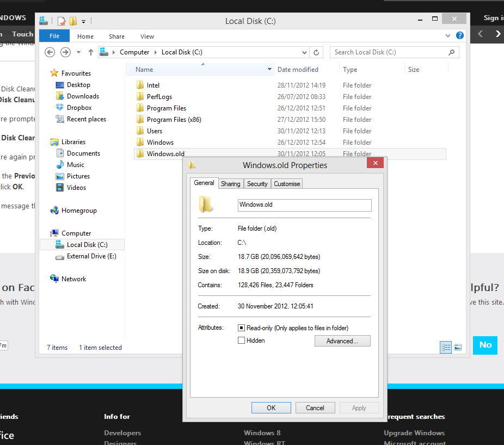The height and width of the screenshot is (445, 504).
Task: Open the Properties quick access toolbar icon
Action: pyautogui.click(x=61, y=21)
